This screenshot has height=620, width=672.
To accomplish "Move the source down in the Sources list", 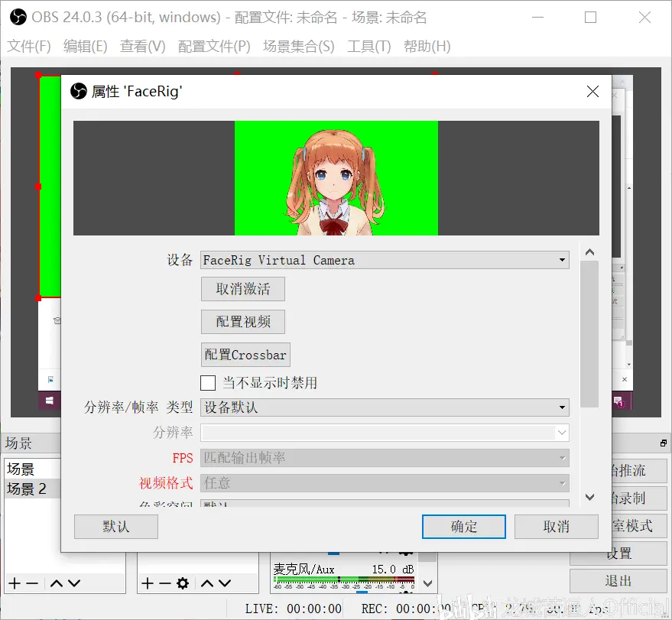I will coord(225,583).
